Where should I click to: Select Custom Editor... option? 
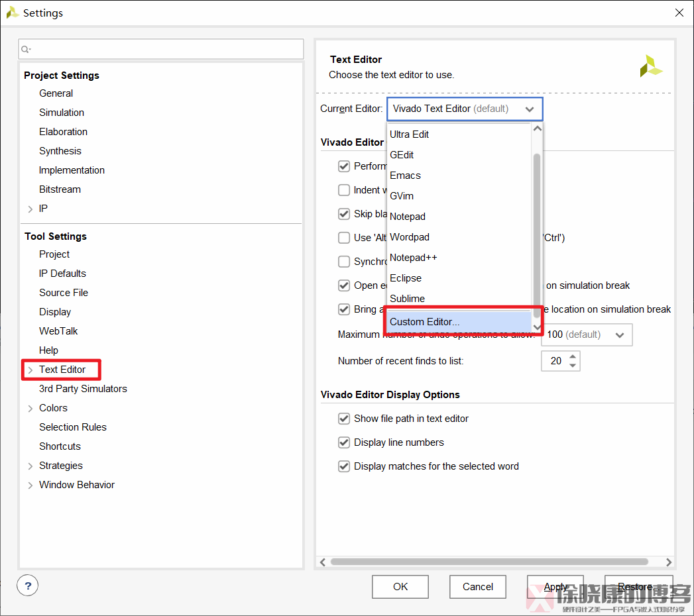point(459,322)
